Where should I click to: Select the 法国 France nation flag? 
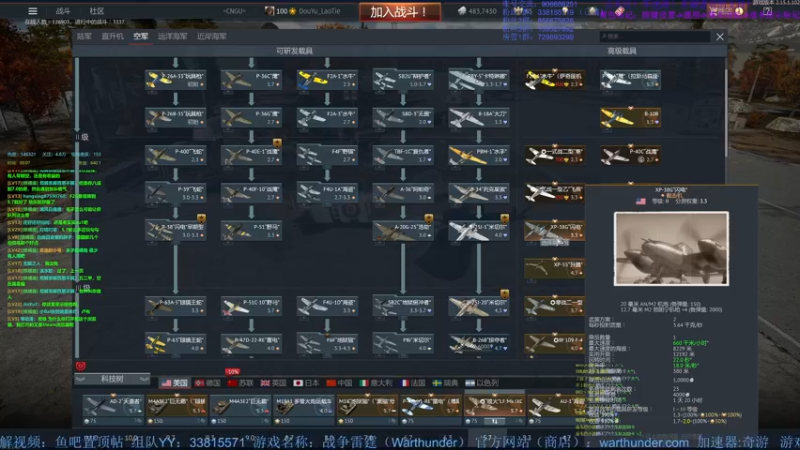(x=413, y=383)
